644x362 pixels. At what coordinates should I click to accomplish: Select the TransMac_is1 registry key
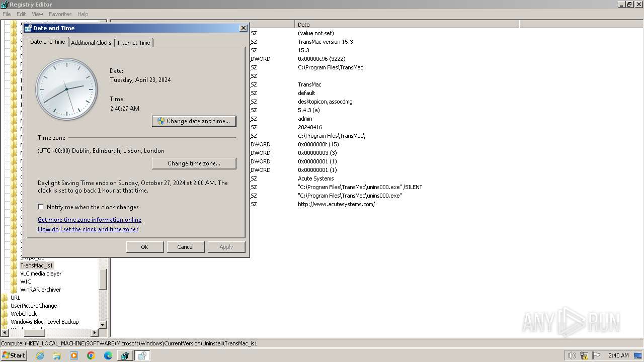click(x=36, y=265)
